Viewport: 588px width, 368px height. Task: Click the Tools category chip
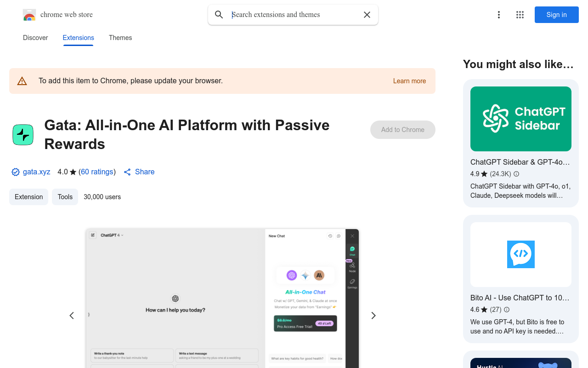65,197
